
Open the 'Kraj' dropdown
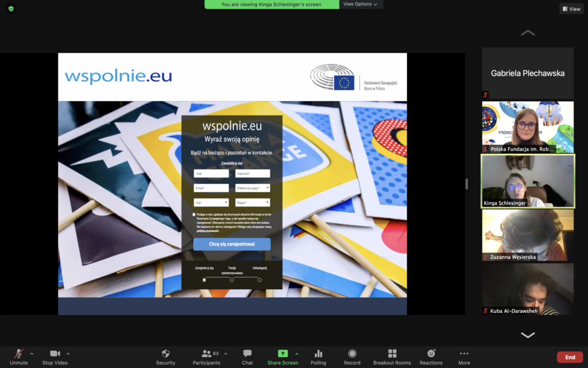point(211,201)
